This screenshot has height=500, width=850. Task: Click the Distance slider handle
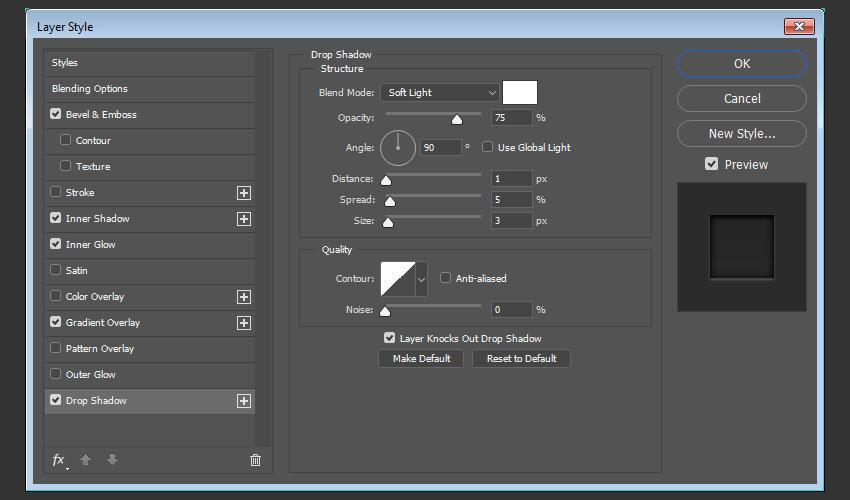tap(386, 181)
